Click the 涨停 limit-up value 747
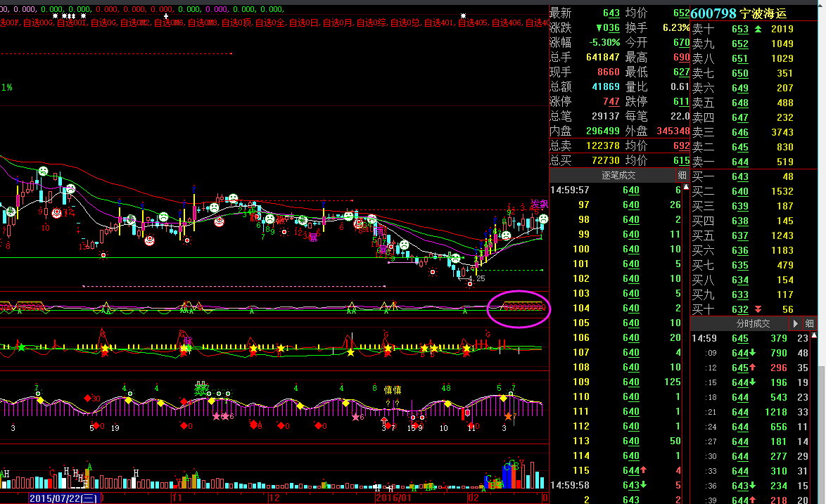Image resolution: width=826 pixels, height=504 pixels. click(611, 101)
